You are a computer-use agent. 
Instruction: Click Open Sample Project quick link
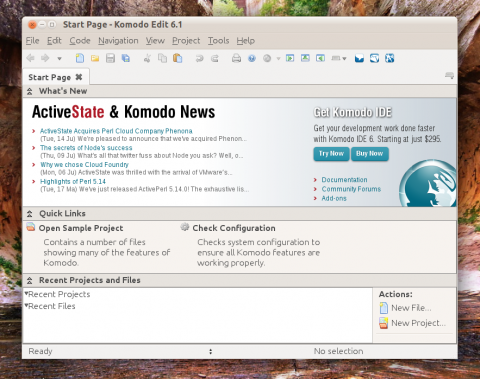[x=81, y=228]
